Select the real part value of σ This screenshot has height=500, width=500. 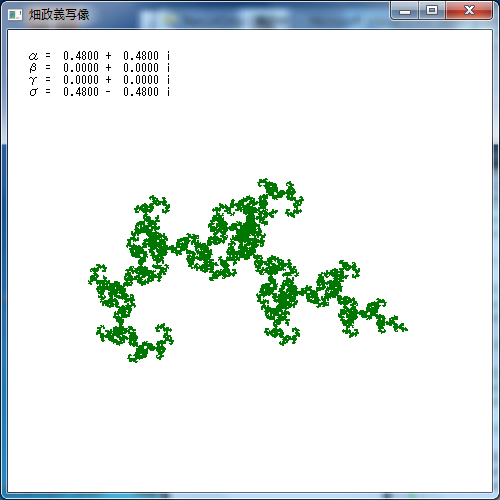click(x=81, y=92)
